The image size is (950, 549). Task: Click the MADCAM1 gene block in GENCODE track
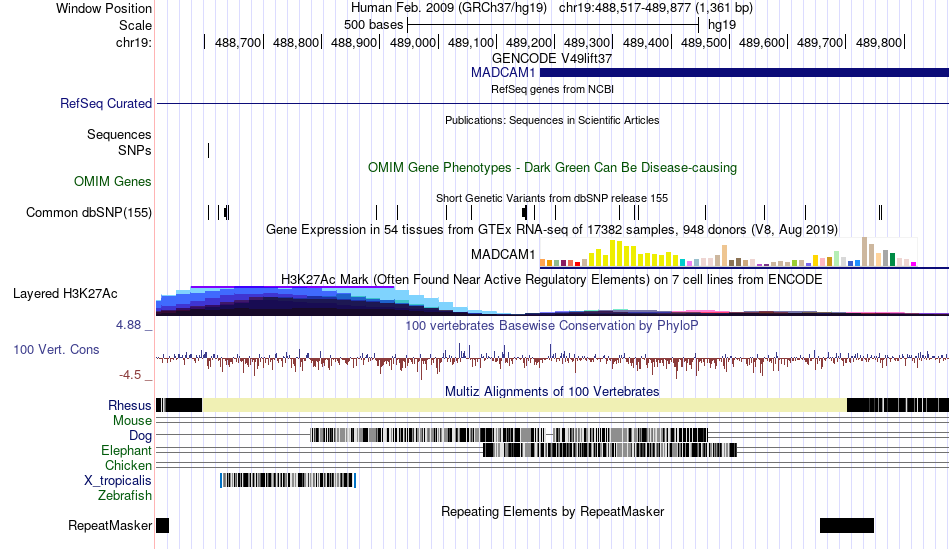(744, 73)
